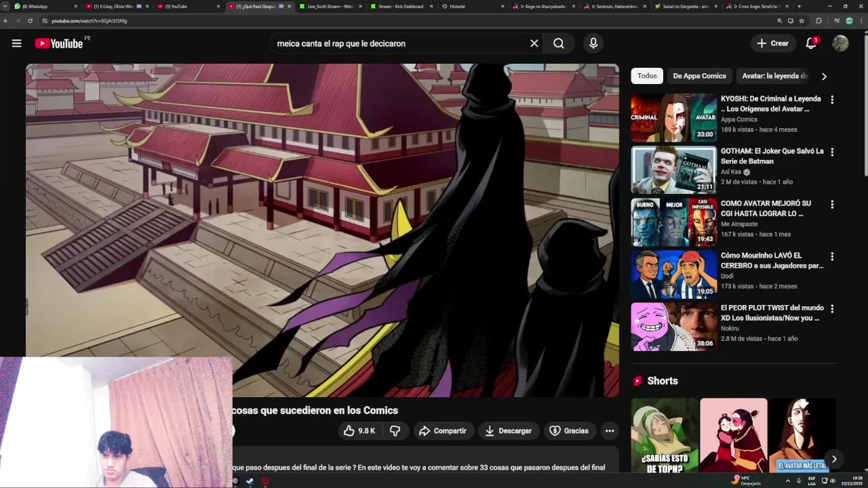
Task: Open options for EL PEOR PLOT TWIST video
Action: [832, 308]
